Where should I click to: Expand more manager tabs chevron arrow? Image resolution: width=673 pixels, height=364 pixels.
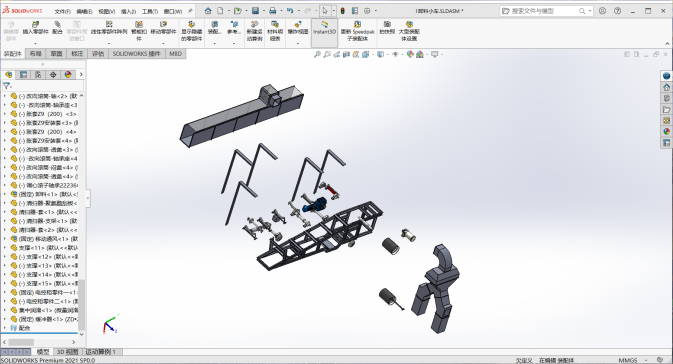[x=81, y=74]
